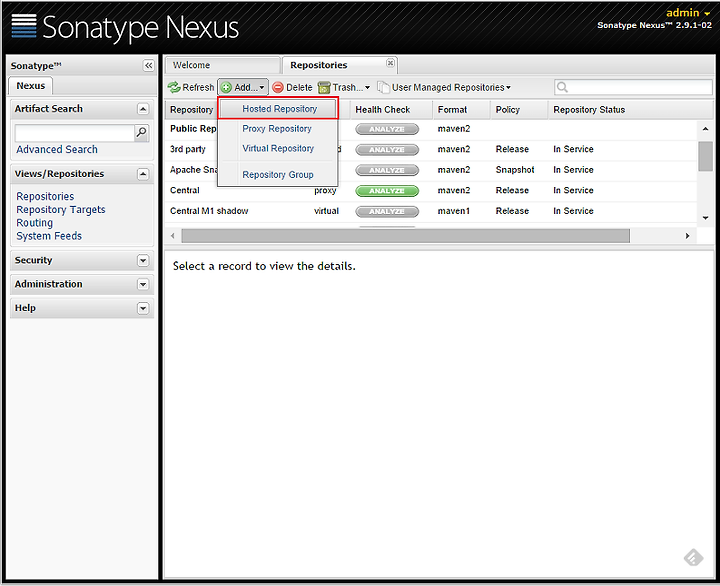Click green Analyze button for Central
The width and height of the screenshot is (720, 586).
[x=387, y=191]
